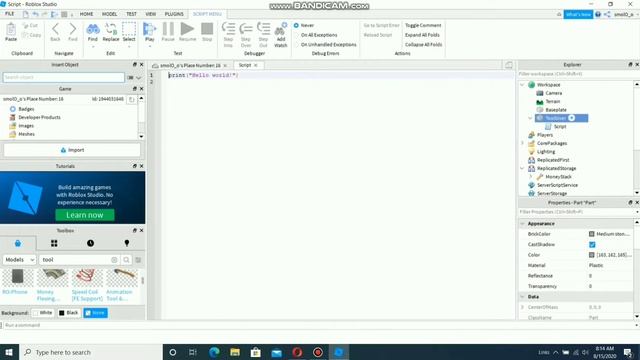This screenshot has height=360, width=640.
Task: Expand the CorePackages tree node
Action: pos(522,143)
